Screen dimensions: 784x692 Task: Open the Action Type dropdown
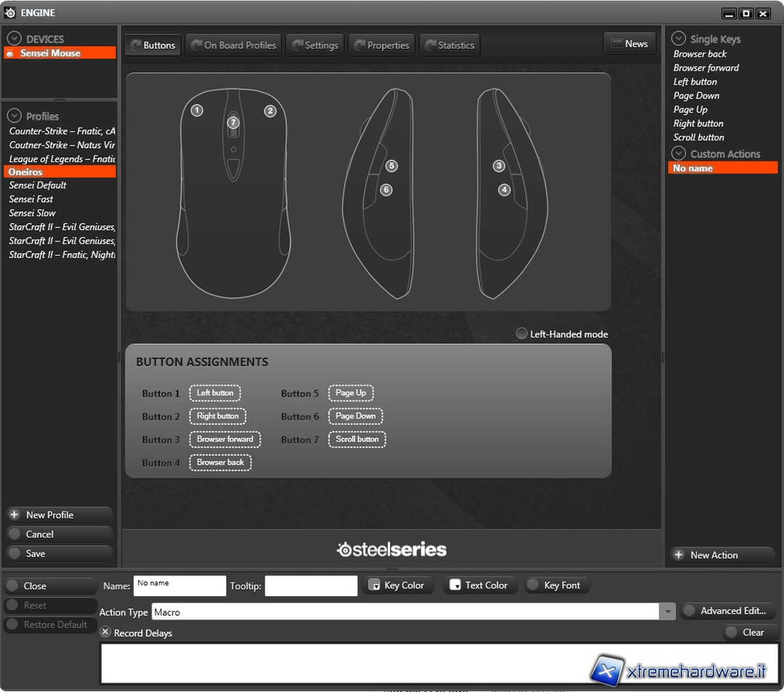point(666,612)
